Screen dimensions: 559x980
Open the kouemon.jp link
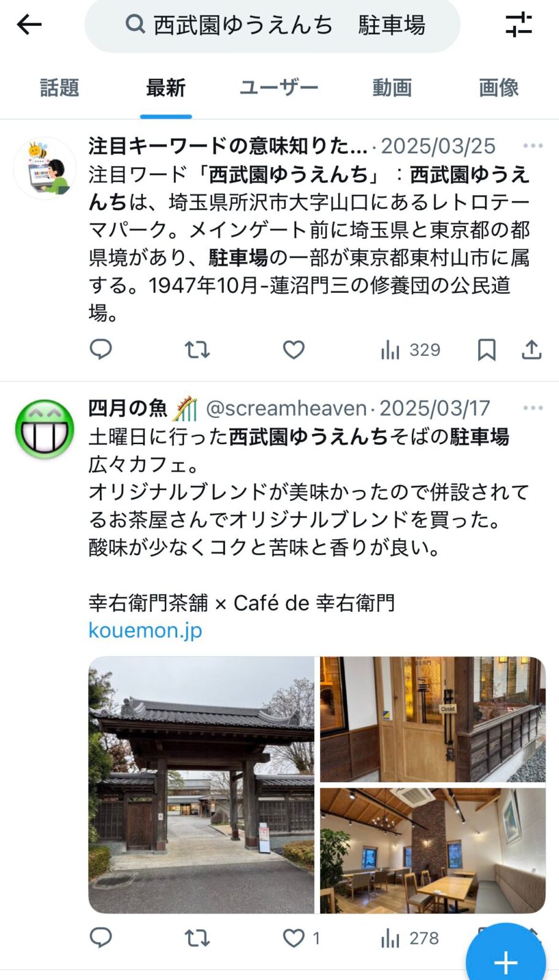pos(145,630)
